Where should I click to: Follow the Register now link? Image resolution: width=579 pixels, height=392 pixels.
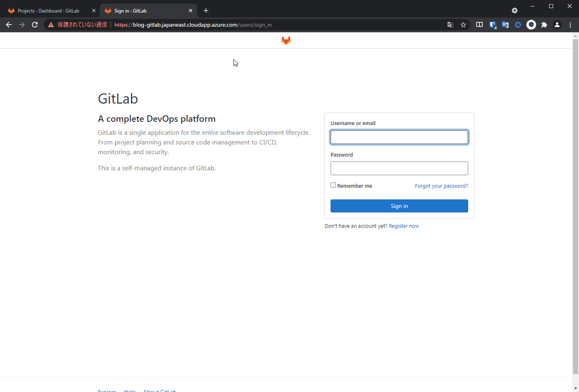click(x=404, y=226)
